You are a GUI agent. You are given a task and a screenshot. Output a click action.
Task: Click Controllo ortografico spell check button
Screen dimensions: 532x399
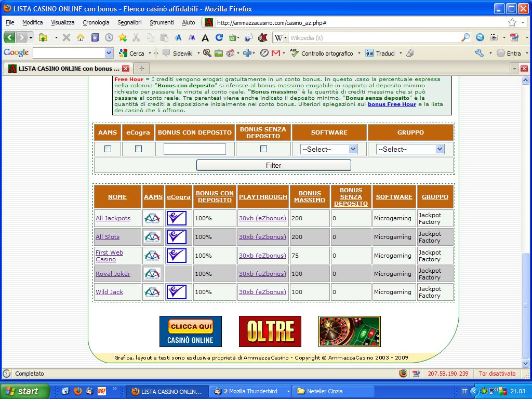(322, 54)
